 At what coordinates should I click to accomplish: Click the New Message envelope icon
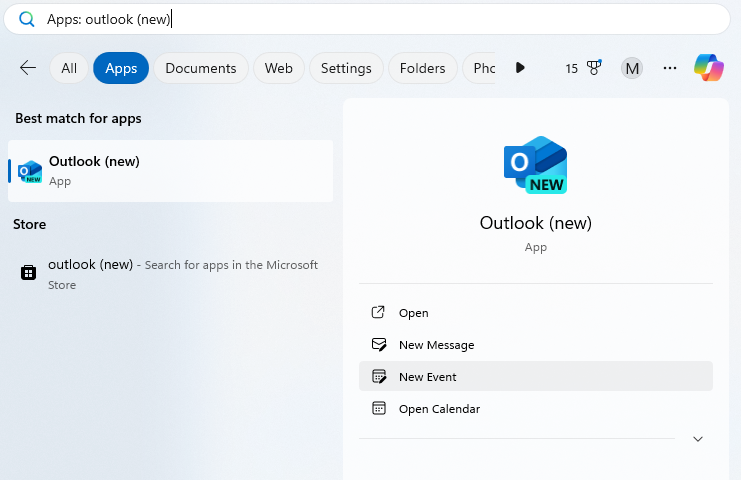pyautogui.click(x=379, y=344)
